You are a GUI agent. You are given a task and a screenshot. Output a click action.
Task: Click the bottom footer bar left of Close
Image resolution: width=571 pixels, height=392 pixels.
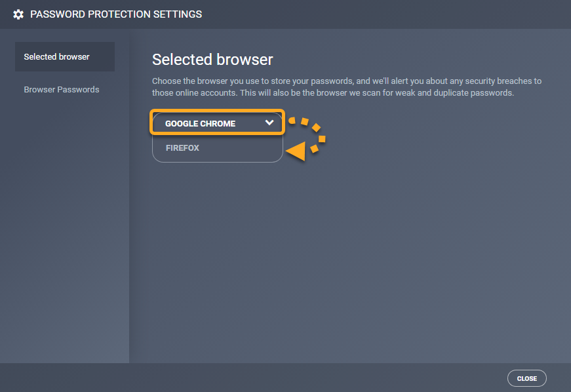tap(262, 378)
